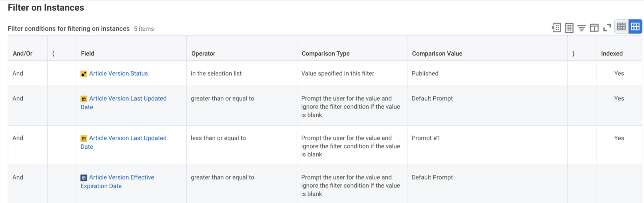Viewport: 644px width, 203px height.
Task: Click the Comparison Value column header
Action: click(437, 54)
